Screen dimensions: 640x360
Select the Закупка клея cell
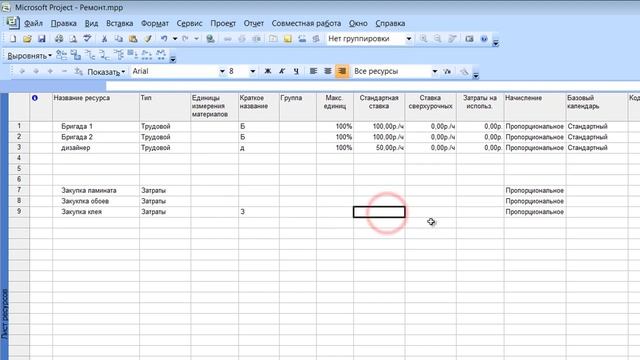tap(96, 212)
